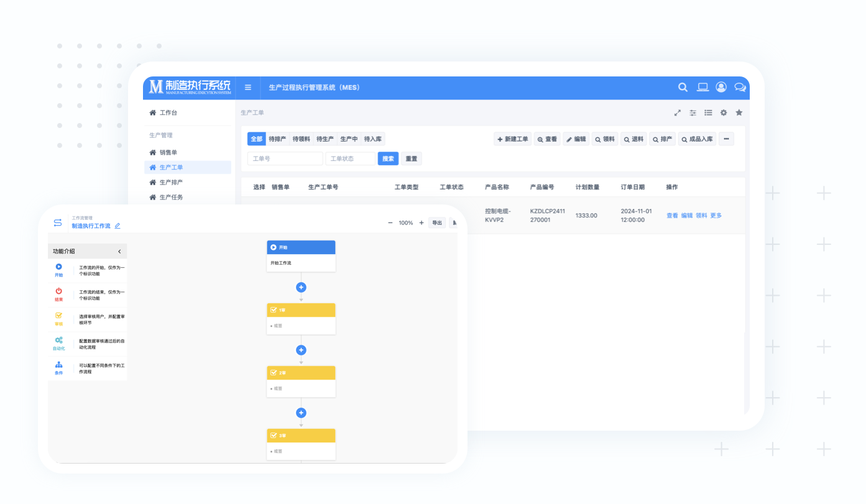
Task: Edit workflow name with pencil icon
Action: (117, 226)
